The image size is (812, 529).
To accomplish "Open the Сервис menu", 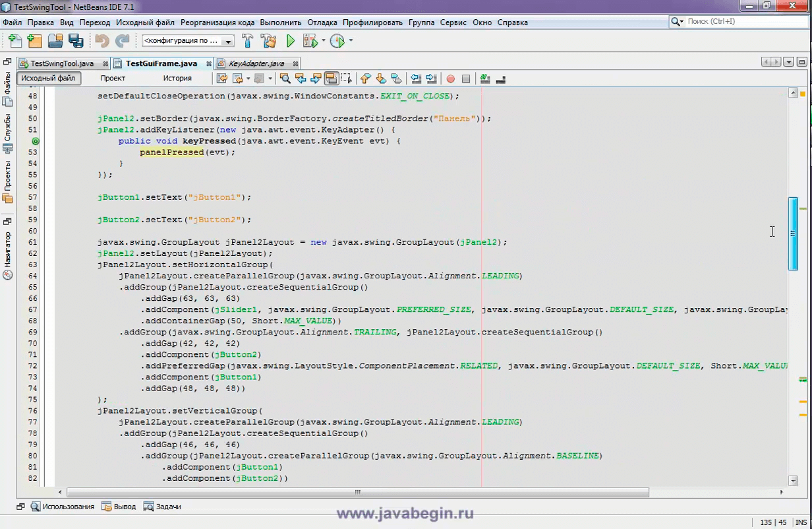I will click(453, 22).
